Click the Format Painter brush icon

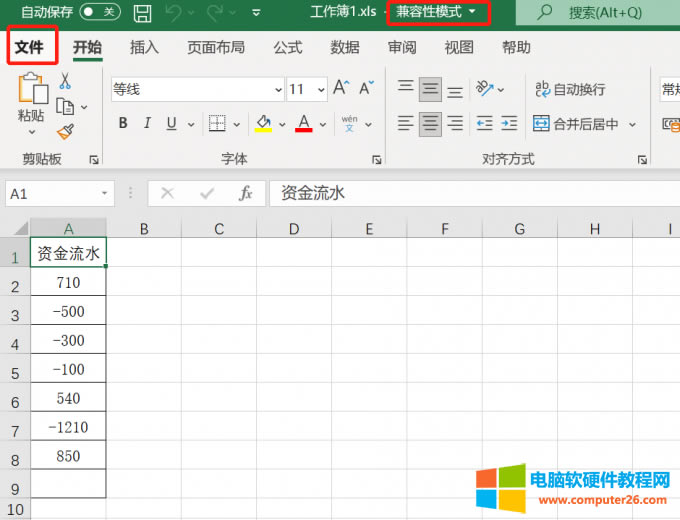pyautogui.click(x=65, y=131)
